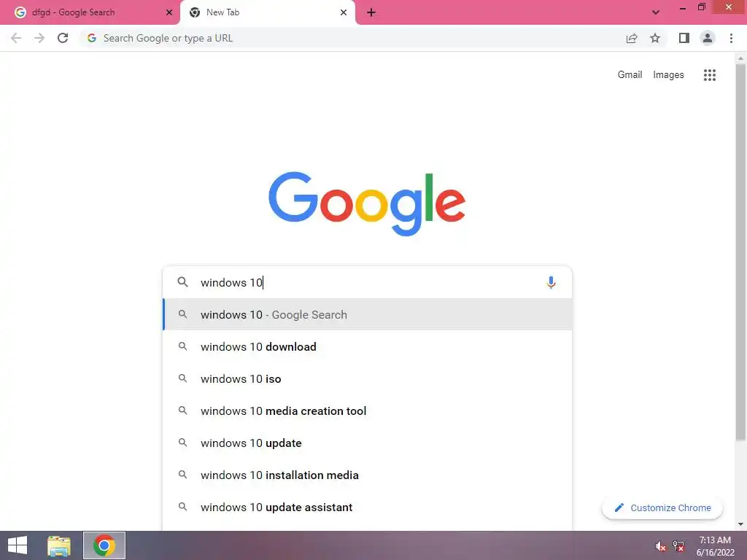This screenshot has height=560, width=747.
Task: Open the Chrome profile avatar
Action: click(x=708, y=38)
